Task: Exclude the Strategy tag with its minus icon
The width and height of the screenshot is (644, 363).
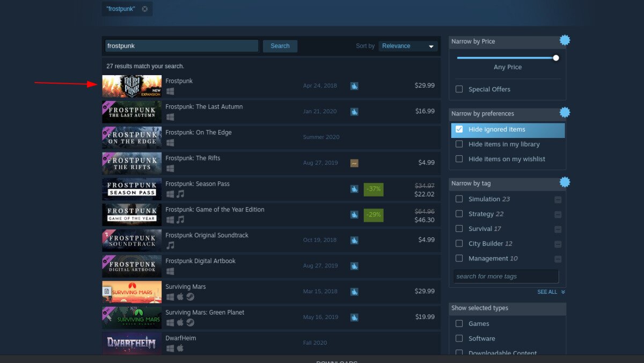Action: coord(558,214)
